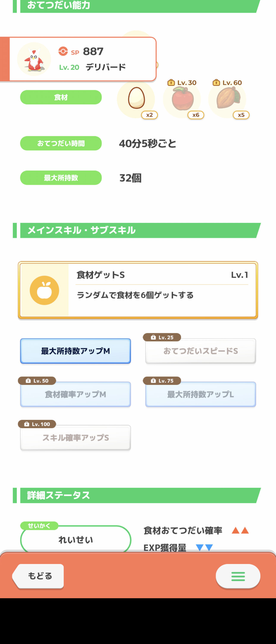The image size is (276, 644).
Task: Open the green hamburger menu button
Action: click(238, 576)
